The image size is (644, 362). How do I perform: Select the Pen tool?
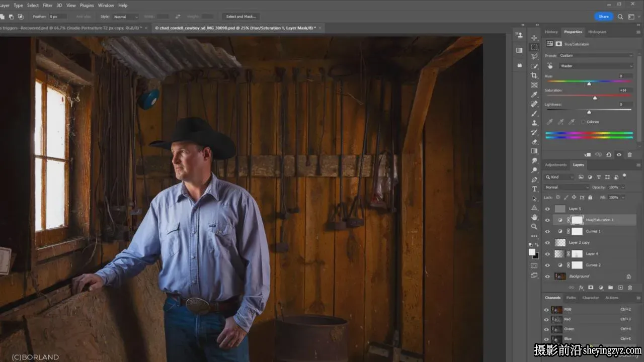point(534,179)
